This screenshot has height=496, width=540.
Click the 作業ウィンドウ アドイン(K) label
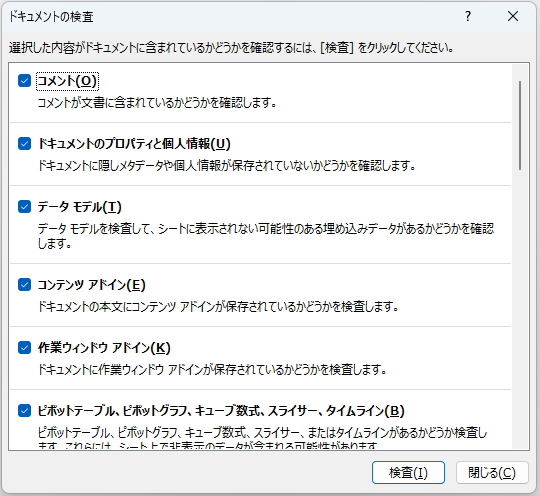104,348
